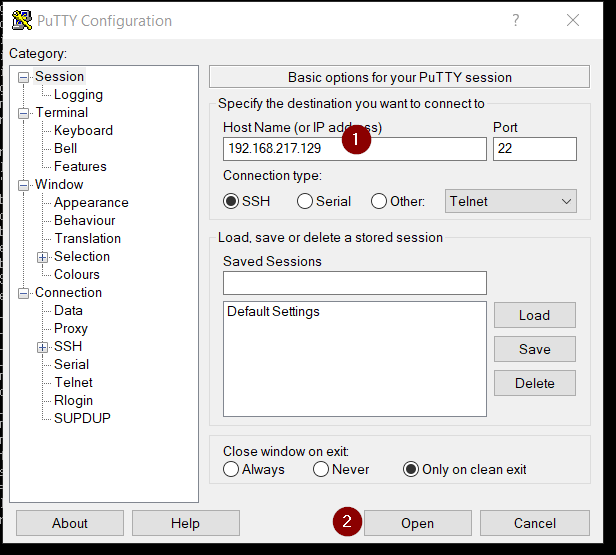The width and height of the screenshot is (616, 555).
Task: Expand the Selection tree node
Action: [42, 257]
